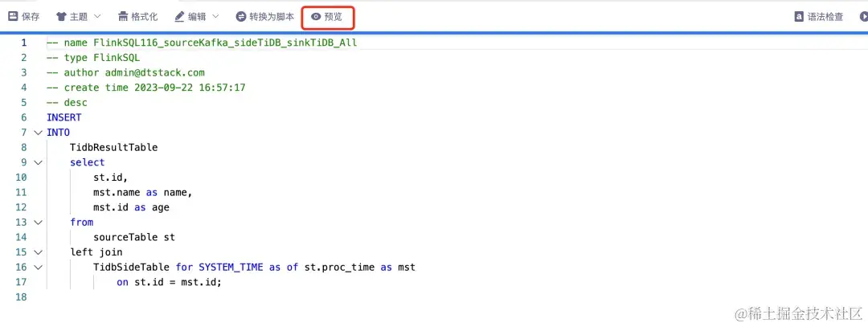Screen dimensions: 868x327
Task: Click the comment '-- desc'
Action: click(67, 102)
